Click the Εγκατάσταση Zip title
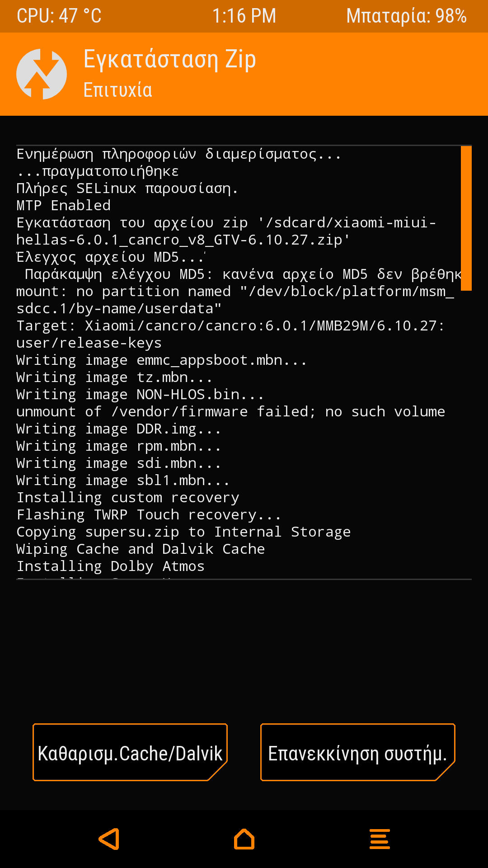This screenshot has height=868, width=488. 170,60
